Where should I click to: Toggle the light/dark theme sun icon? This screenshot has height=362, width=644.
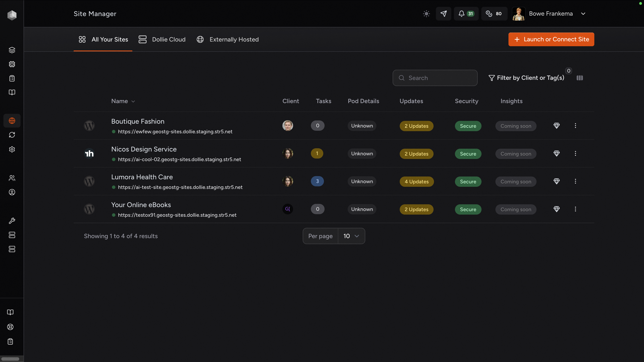point(426,14)
